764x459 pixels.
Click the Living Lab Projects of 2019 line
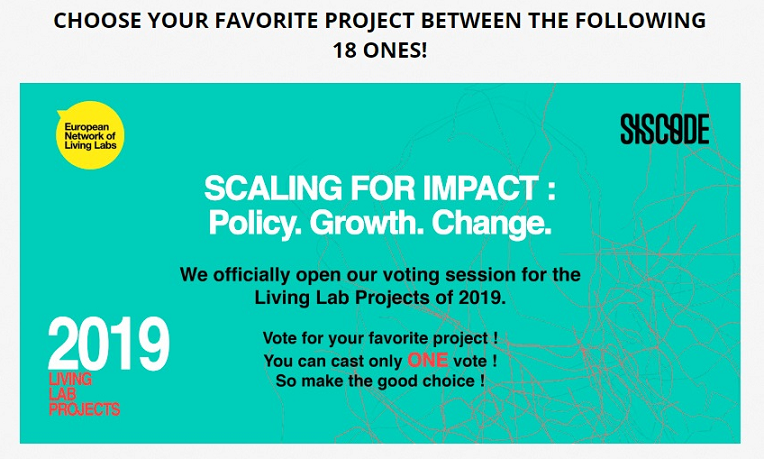tap(380, 297)
